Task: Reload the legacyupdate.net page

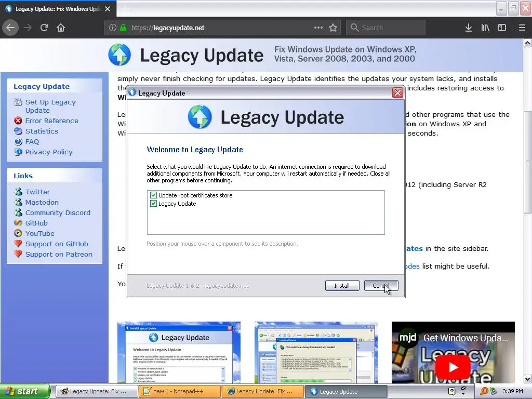Action: click(x=44, y=28)
